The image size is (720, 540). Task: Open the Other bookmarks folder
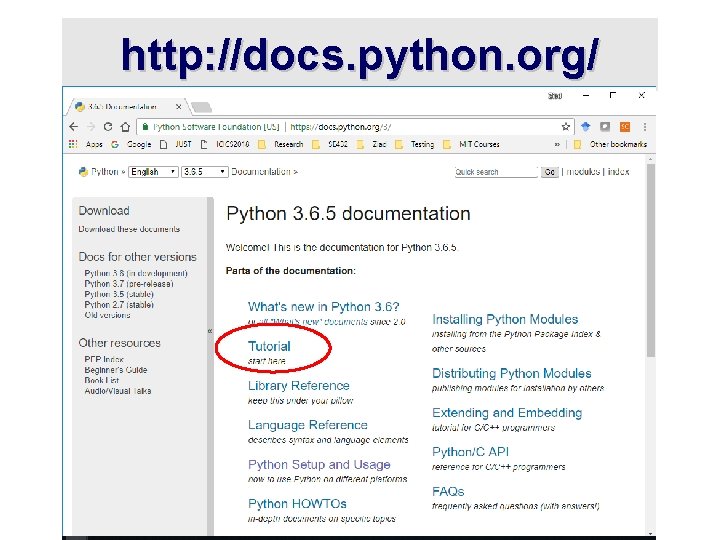(610, 144)
